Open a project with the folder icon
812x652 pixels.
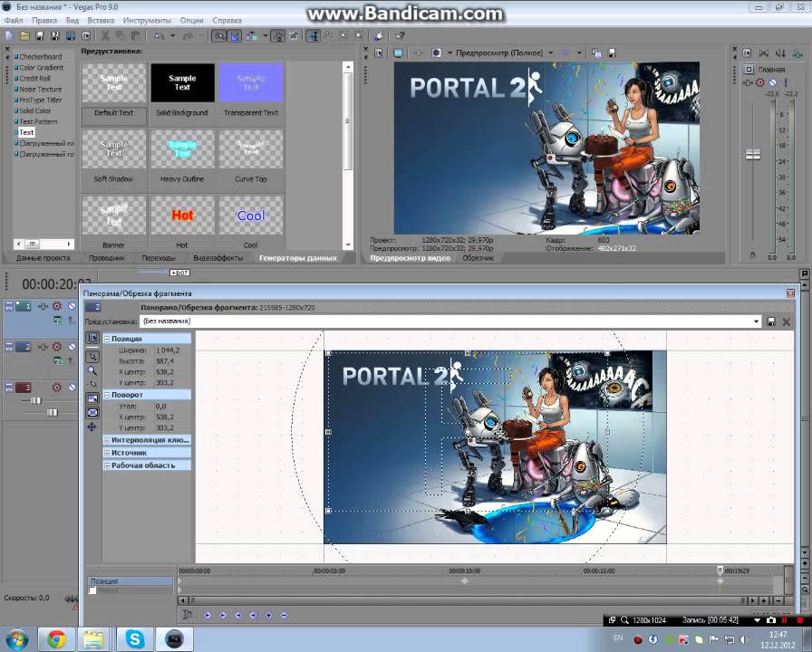coord(24,36)
